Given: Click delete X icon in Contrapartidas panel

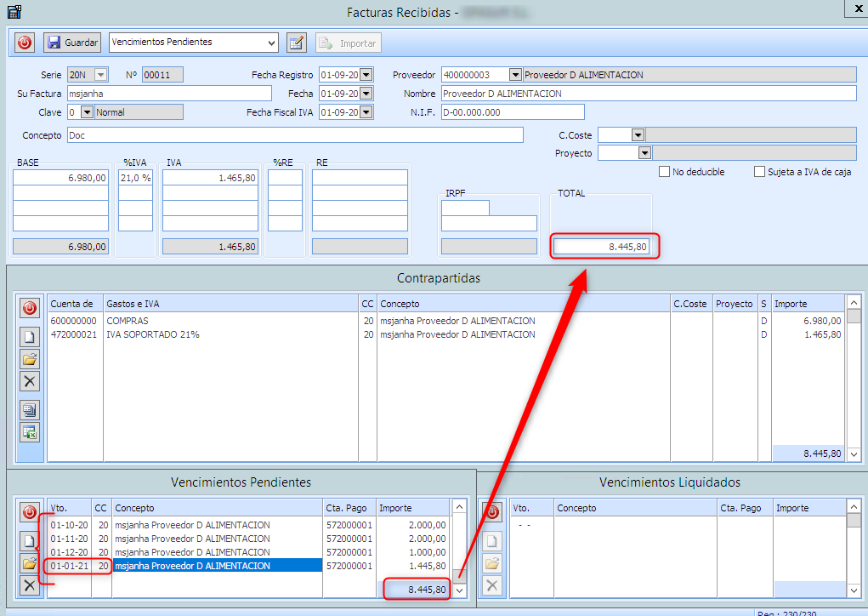Looking at the screenshot, I should 30,380.
